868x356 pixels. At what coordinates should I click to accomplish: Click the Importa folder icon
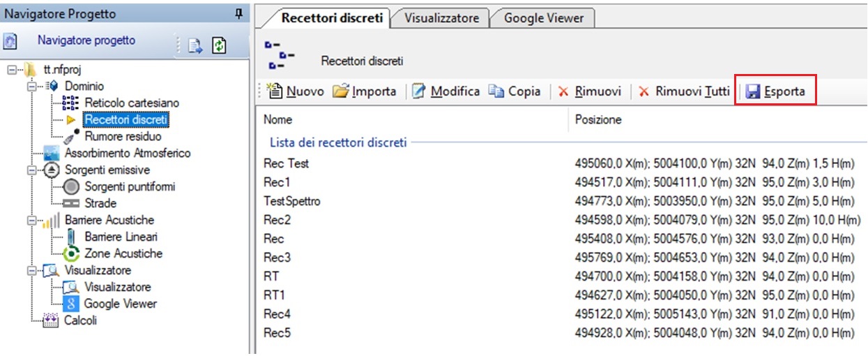[x=340, y=91]
